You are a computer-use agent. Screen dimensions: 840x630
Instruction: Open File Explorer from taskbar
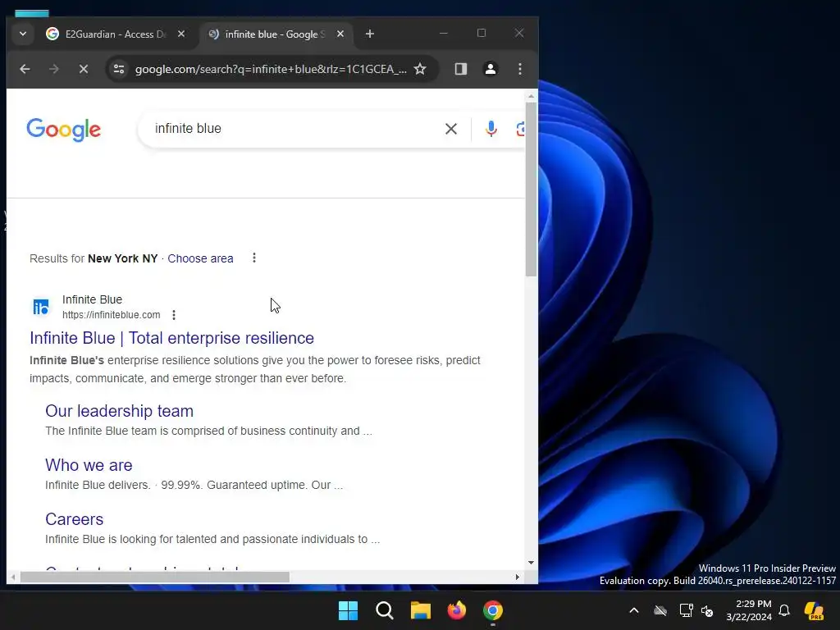[421, 610]
